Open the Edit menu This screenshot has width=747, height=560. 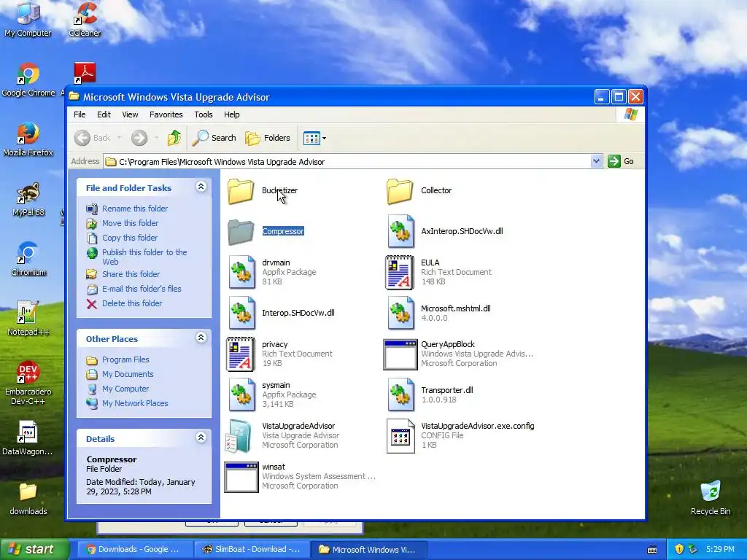point(104,114)
